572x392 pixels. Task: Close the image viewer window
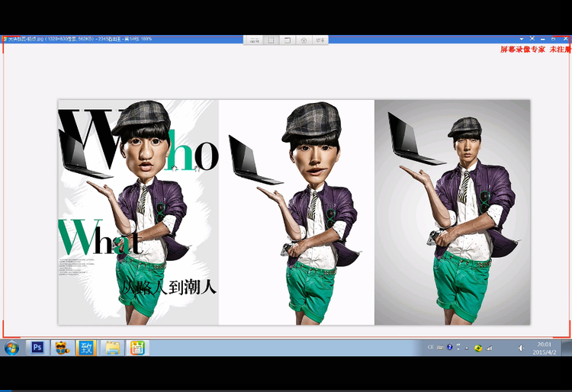pyautogui.click(x=565, y=38)
